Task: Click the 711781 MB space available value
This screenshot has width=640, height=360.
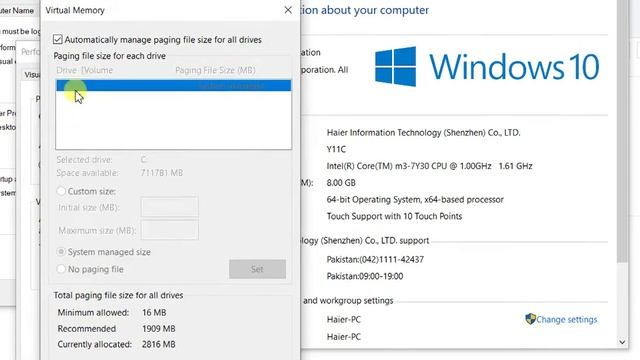Action: click(x=162, y=173)
